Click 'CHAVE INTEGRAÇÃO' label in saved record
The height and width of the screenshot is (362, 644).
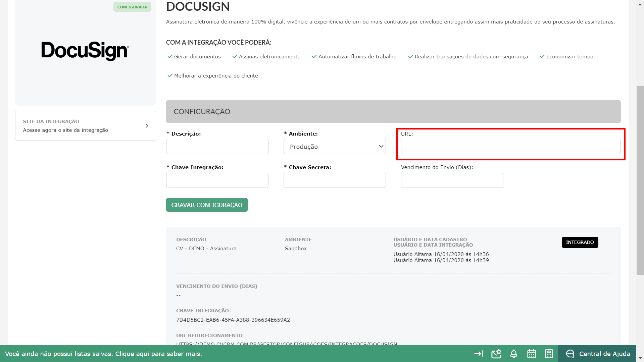[x=202, y=311]
